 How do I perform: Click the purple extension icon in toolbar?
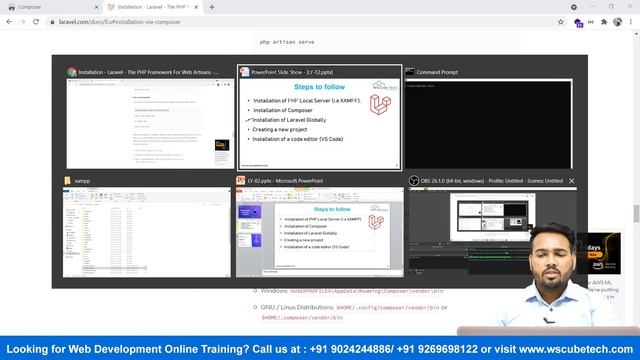(x=578, y=23)
